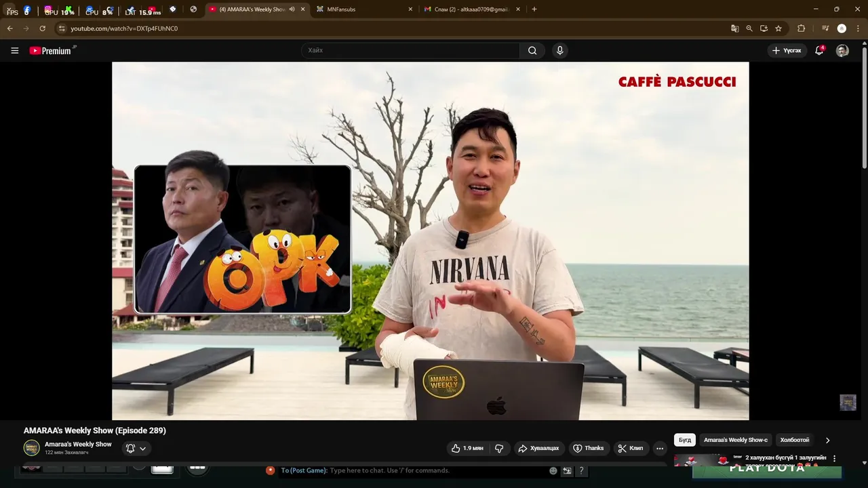Click the Thanks button
This screenshot has width=868, height=488.
(588, 448)
